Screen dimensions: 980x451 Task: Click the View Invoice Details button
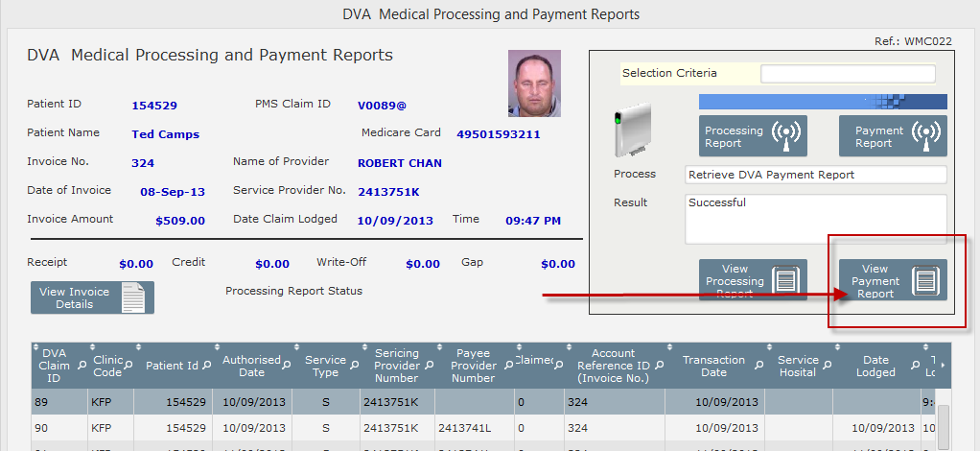tap(92, 297)
